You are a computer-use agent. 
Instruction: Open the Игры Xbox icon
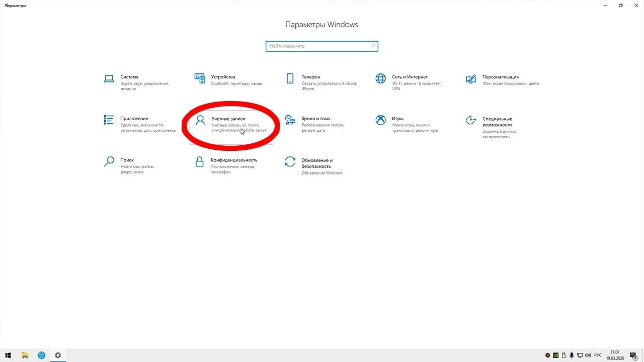tap(381, 120)
